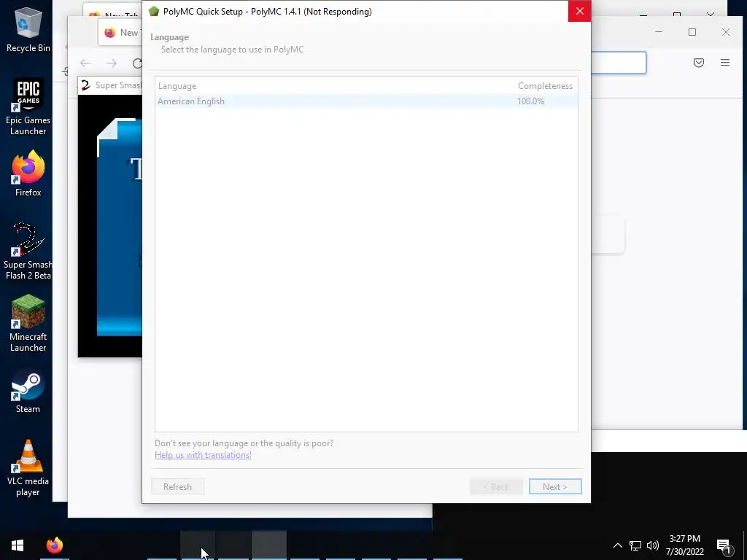Click the Language column header
The height and width of the screenshot is (560, 747).
click(x=177, y=86)
